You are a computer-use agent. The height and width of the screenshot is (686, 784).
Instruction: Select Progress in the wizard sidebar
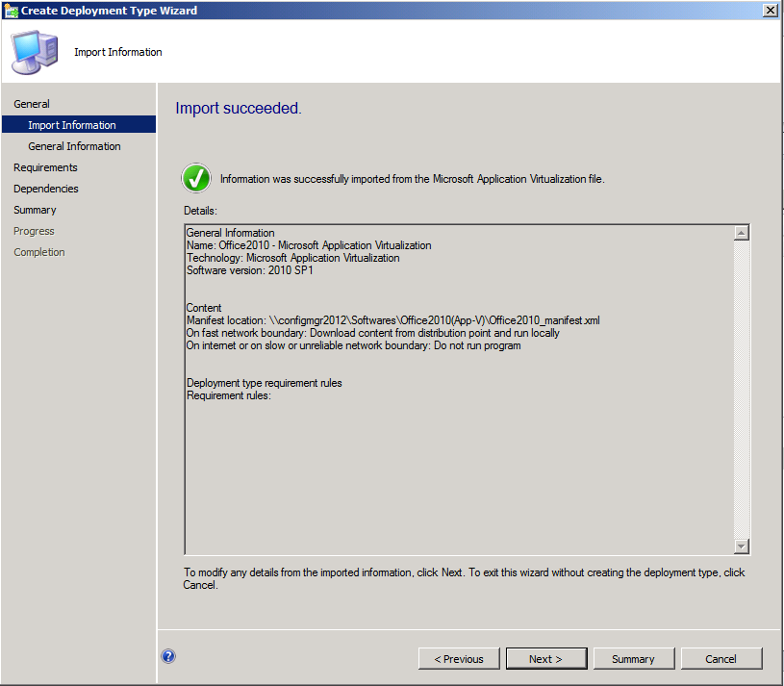pos(34,230)
